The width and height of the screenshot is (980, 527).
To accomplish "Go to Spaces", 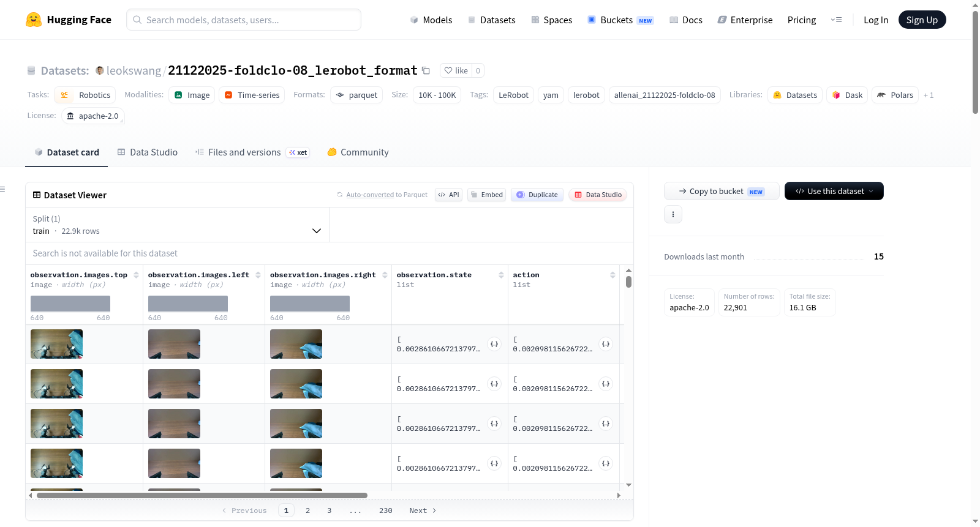I will pos(551,20).
